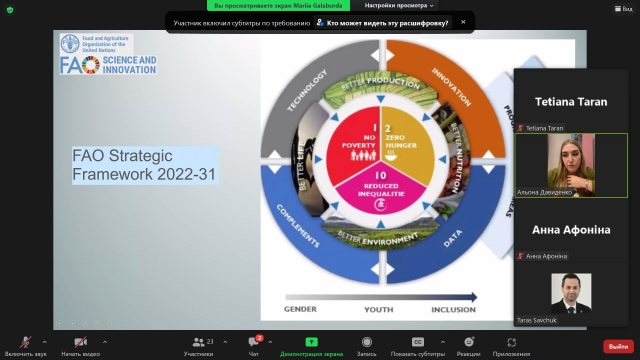Viewport: 640px width, 360px height.
Task: Click Участник включил субтитры notification text
Action: point(242,23)
